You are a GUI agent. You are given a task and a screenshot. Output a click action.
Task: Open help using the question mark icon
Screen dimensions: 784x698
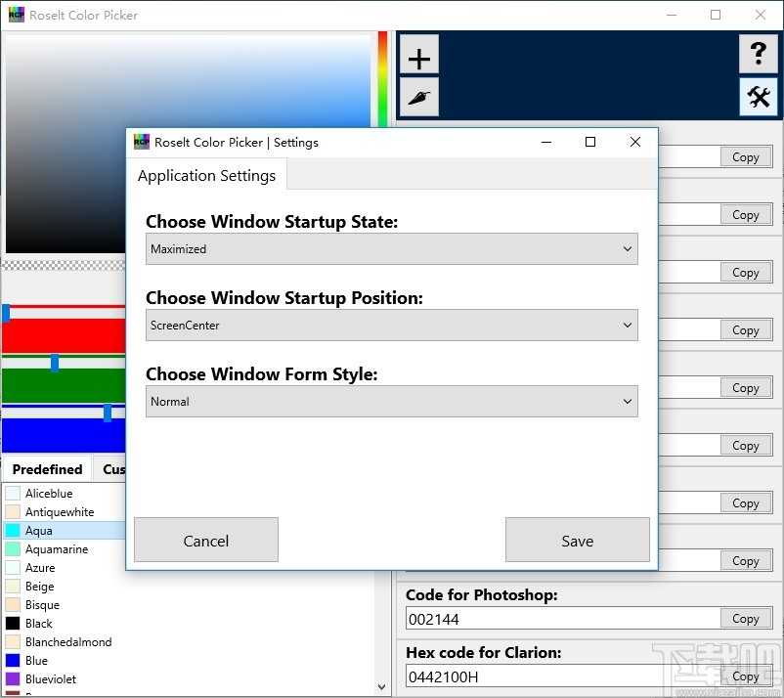click(x=759, y=55)
